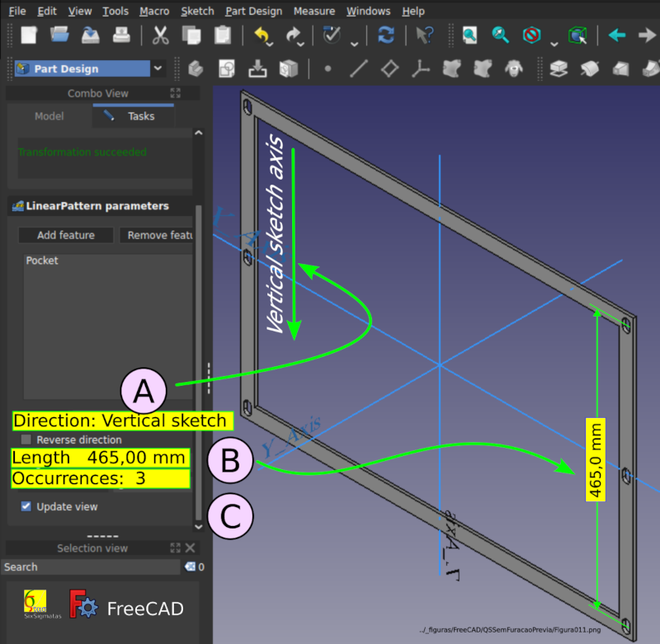Enable Reverse direction checkbox

(x=26, y=440)
